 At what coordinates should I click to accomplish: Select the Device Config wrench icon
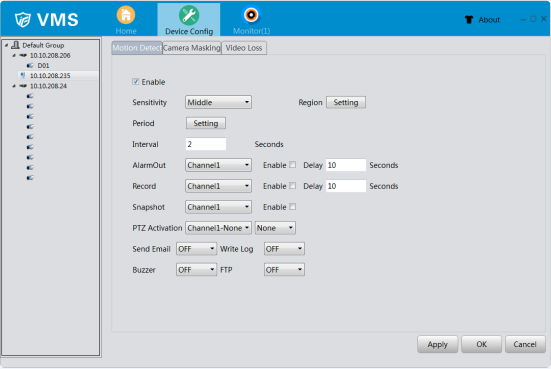point(189,15)
